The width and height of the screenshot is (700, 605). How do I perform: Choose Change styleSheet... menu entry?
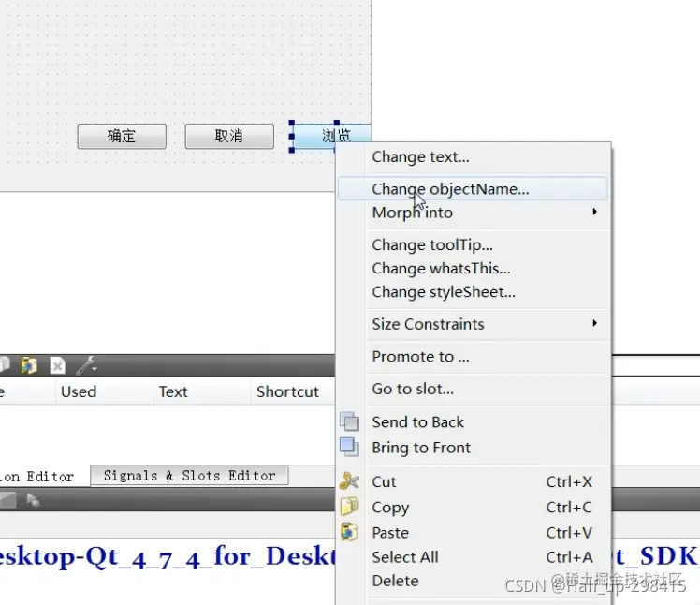[x=474, y=292]
